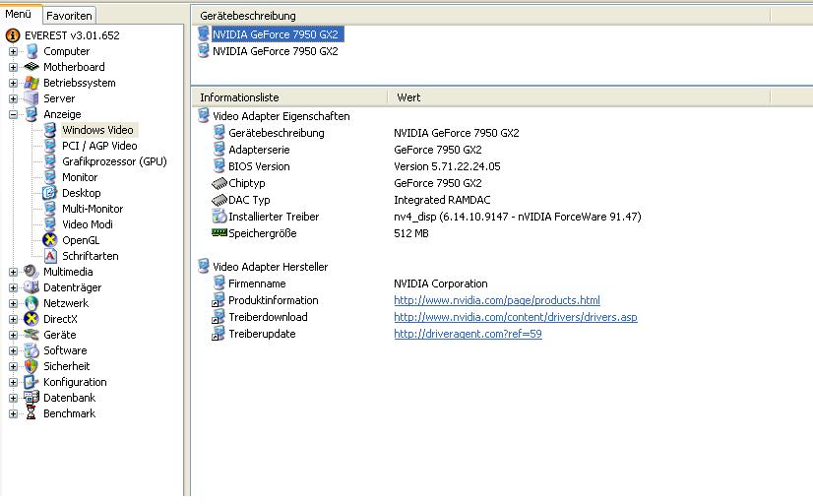This screenshot has width=813, height=504.
Task: Click the 512 MB value
Action: [x=411, y=233]
